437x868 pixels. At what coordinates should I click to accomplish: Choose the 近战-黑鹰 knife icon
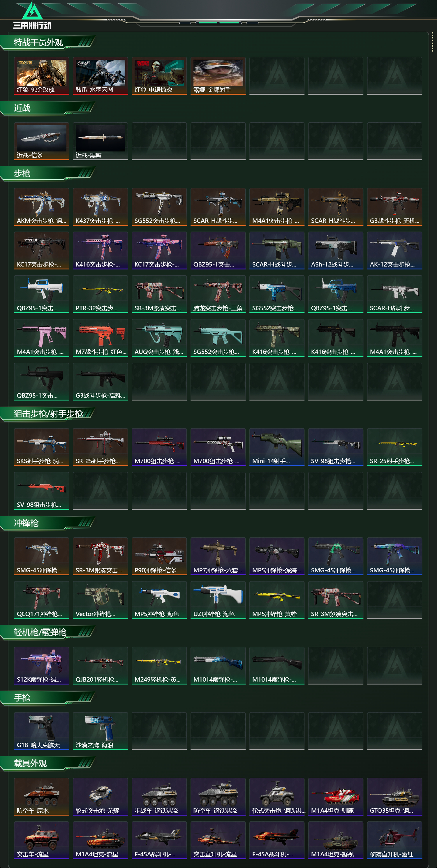pos(101,141)
